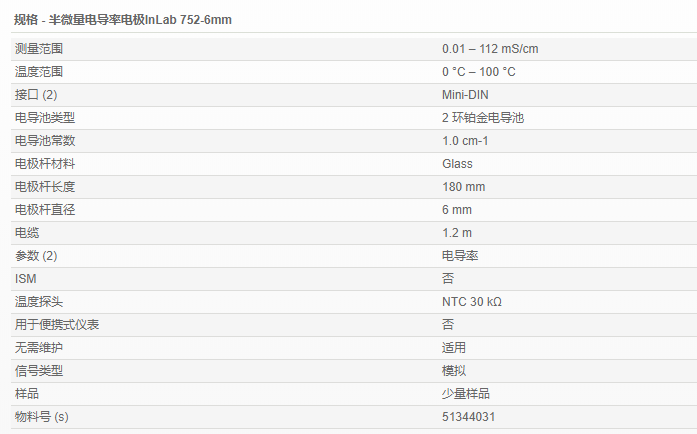697x434 pixels.
Task: Select the 电极杆材料 label
Action: [45, 164]
